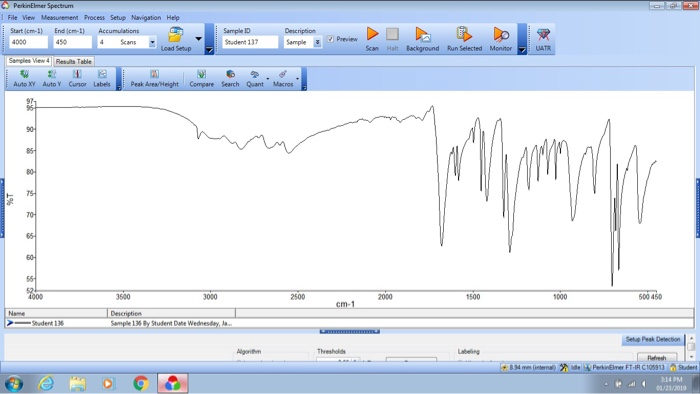Select the Auto XY scaling tool

[x=24, y=79]
